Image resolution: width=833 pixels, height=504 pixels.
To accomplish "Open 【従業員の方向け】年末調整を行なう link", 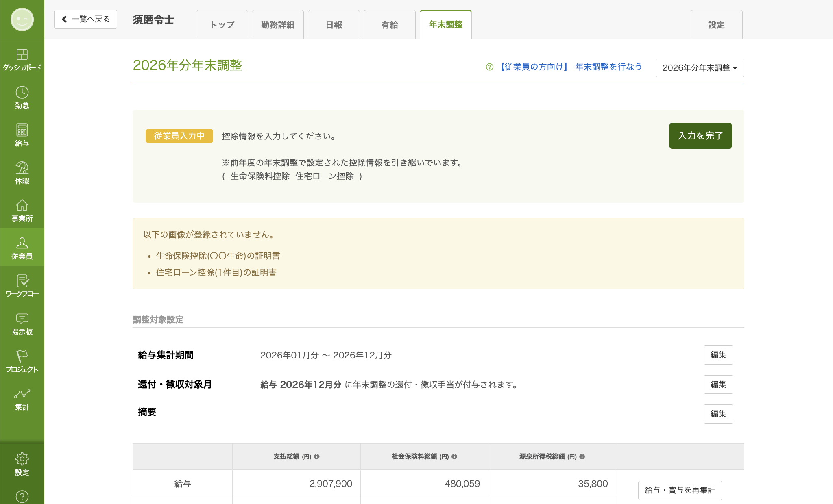I will [x=569, y=67].
